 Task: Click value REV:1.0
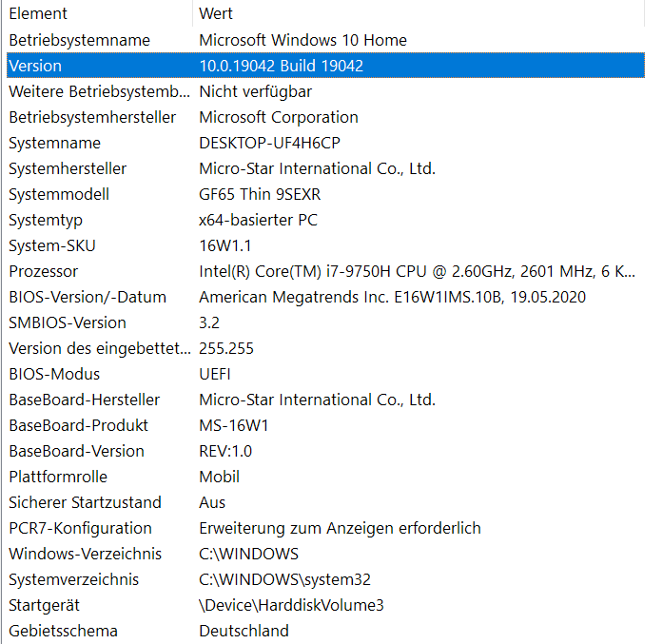[x=225, y=451]
